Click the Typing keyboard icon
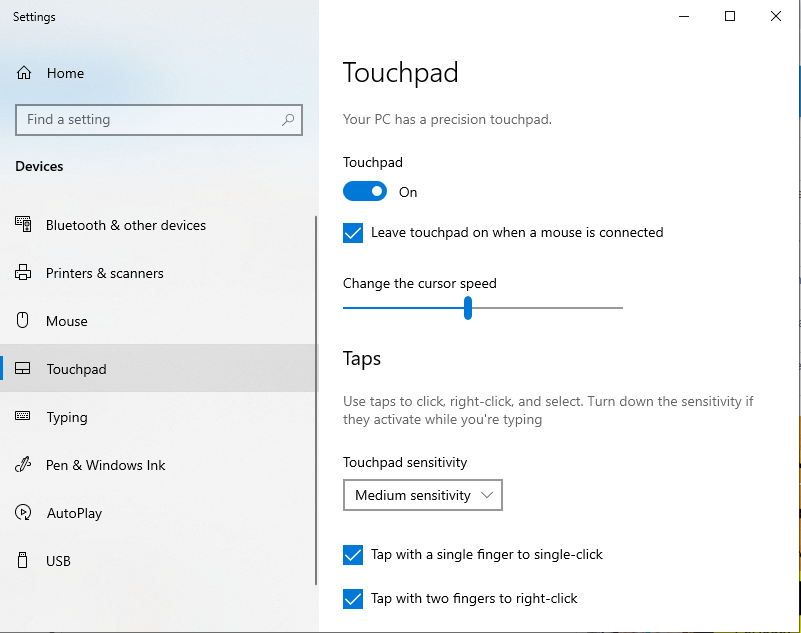 [24, 417]
